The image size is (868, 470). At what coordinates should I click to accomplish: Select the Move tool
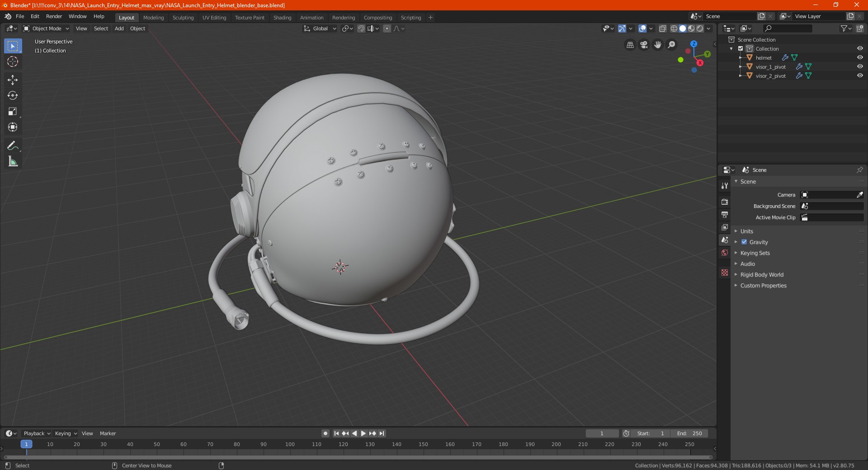tap(13, 80)
